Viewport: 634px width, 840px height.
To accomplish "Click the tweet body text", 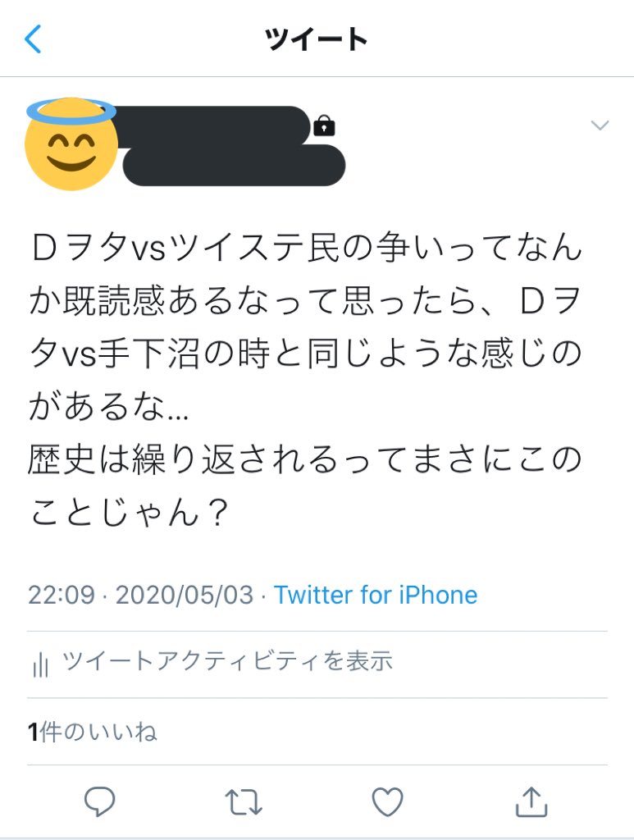I will 305,380.
